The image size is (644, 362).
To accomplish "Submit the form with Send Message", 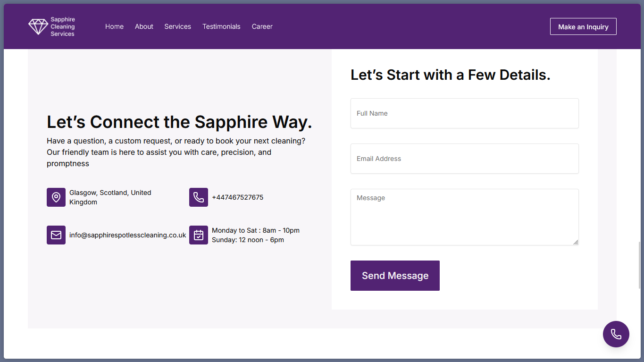I will pyautogui.click(x=395, y=276).
